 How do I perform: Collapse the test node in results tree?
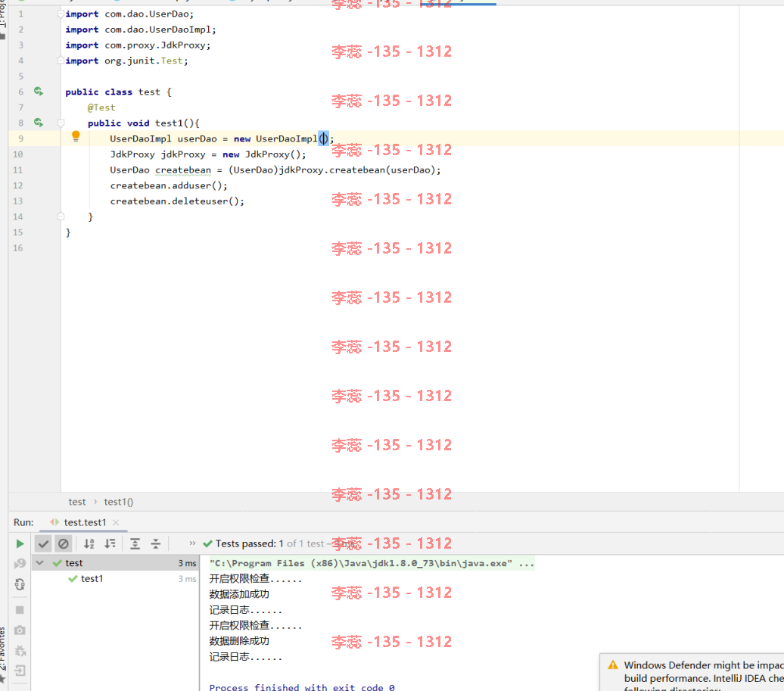coord(40,563)
